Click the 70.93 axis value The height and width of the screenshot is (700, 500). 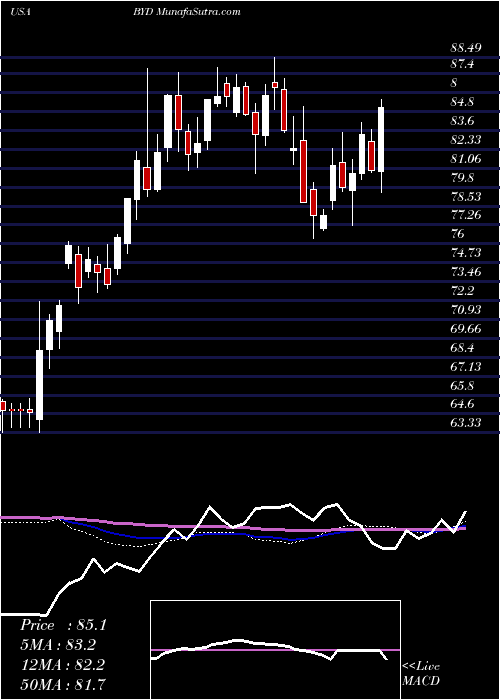tap(466, 309)
